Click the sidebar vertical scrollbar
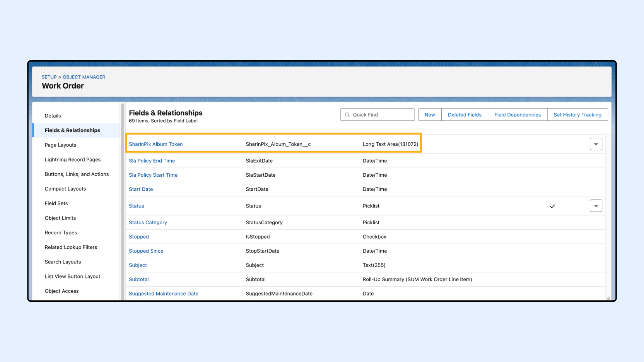 pos(122,201)
